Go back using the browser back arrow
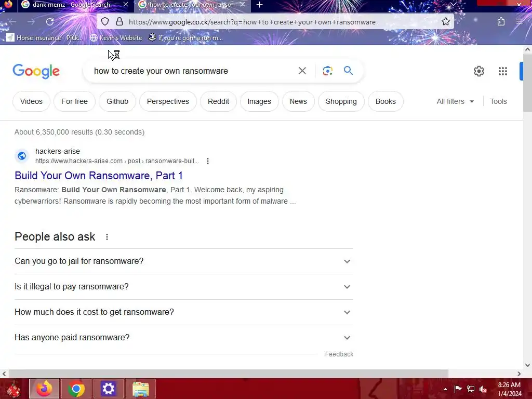 pyautogui.click(x=12, y=22)
